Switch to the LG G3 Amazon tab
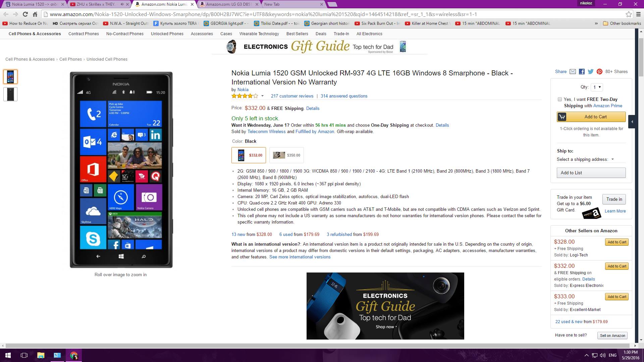Screen dimensions: 644x362 229,4
